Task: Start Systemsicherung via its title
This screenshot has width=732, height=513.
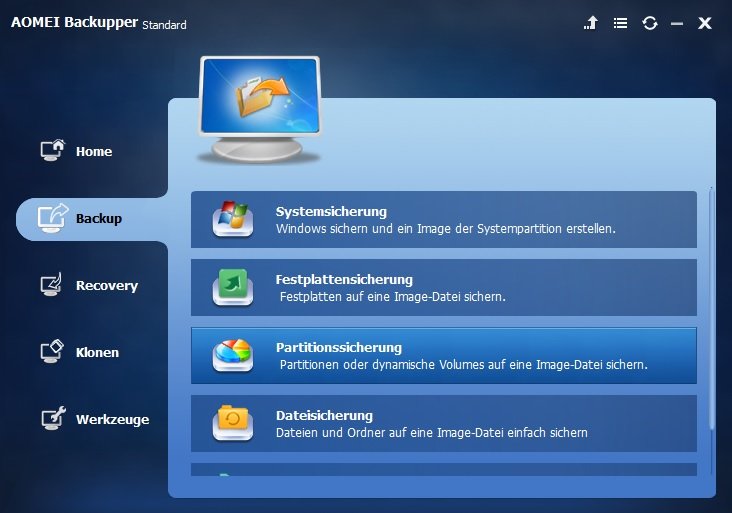Action: pyautogui.click(x=331, y=211)
